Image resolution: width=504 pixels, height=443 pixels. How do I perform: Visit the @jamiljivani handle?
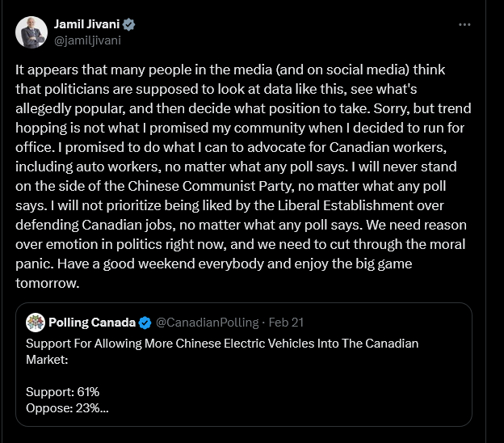tap(86, 39)
